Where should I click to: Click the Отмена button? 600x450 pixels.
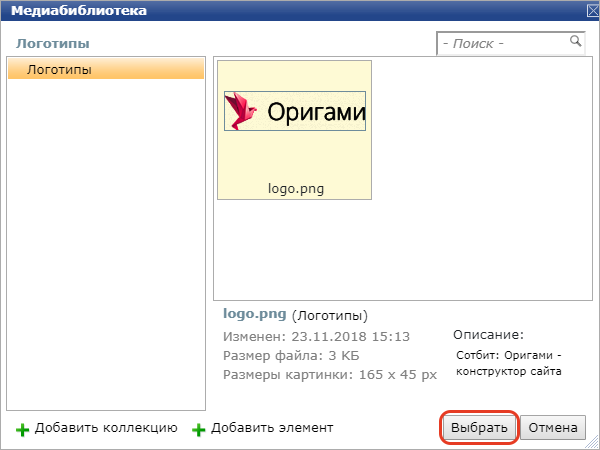tap(553, 428)
